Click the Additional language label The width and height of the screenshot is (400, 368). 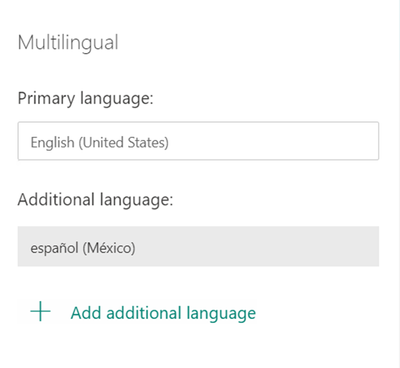[x=95, y=200]
